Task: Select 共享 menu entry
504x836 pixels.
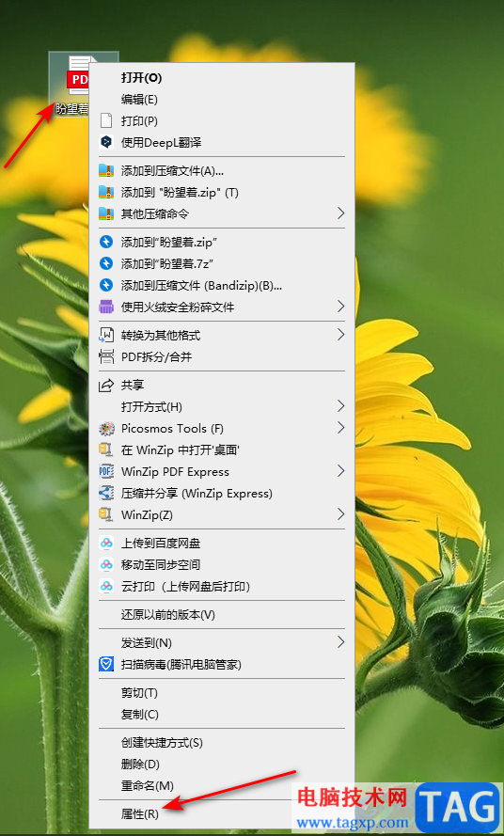Action: click(222, 385)
